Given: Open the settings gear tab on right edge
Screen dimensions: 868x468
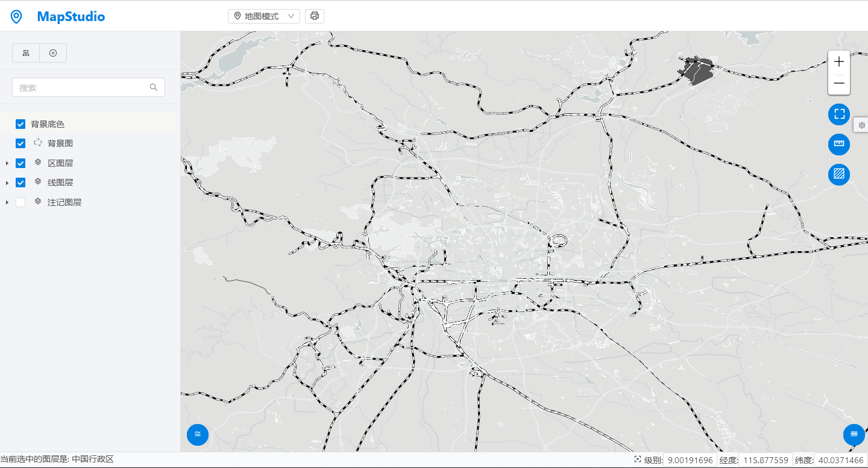Looking at the screenshot, I should pos(861,125).
